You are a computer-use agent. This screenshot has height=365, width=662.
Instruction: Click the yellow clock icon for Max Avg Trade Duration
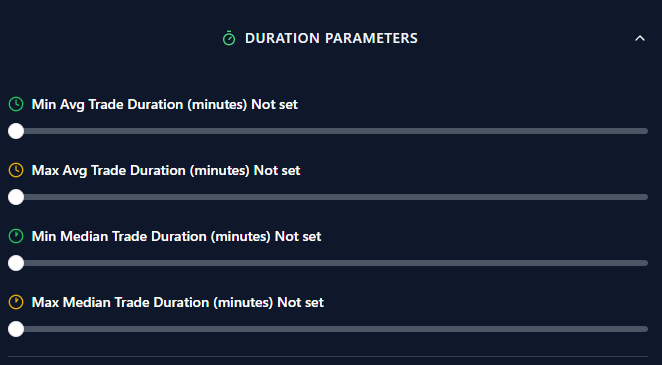pos(16,170)
